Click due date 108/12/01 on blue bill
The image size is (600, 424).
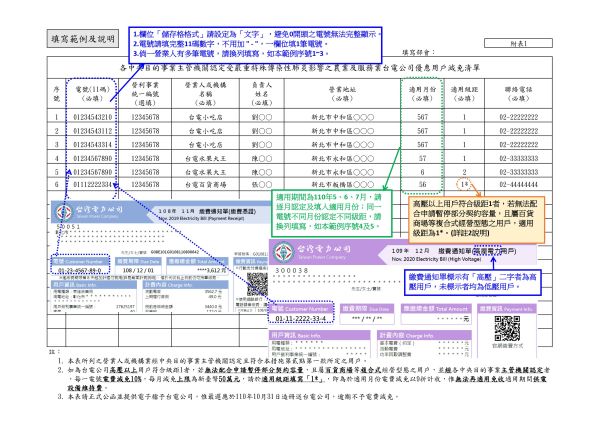point(138,270)
